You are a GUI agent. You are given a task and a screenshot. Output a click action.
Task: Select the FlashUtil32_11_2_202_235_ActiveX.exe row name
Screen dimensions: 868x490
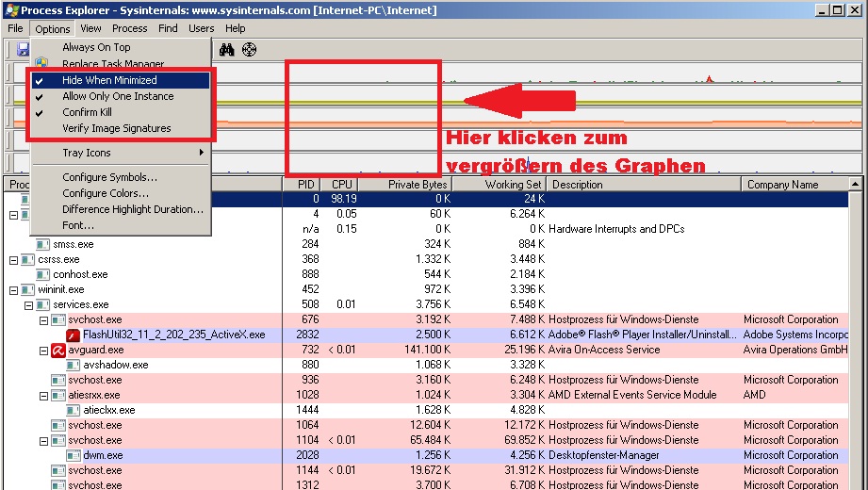pyautogui.click(x=173, y=335)
